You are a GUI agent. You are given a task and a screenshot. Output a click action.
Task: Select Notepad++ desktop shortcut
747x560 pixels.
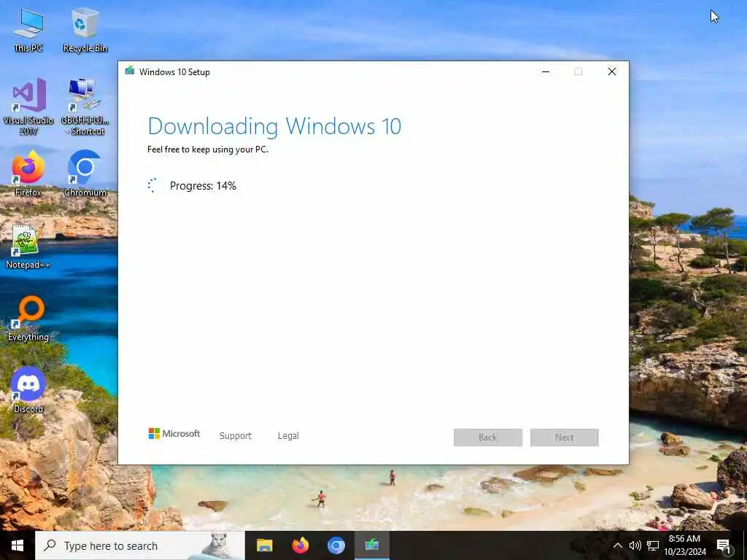(28, 246)
